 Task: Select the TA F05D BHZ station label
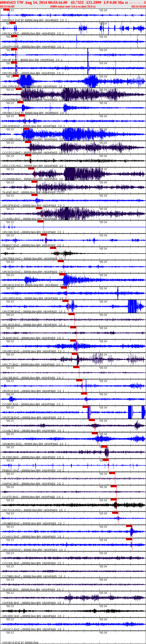[33, 458]
